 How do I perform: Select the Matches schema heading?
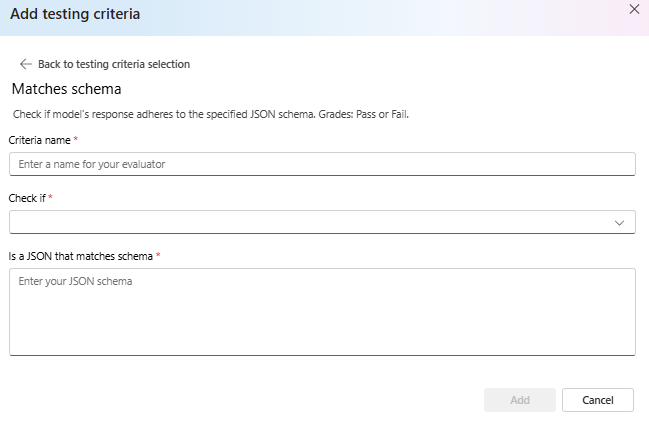67,89
